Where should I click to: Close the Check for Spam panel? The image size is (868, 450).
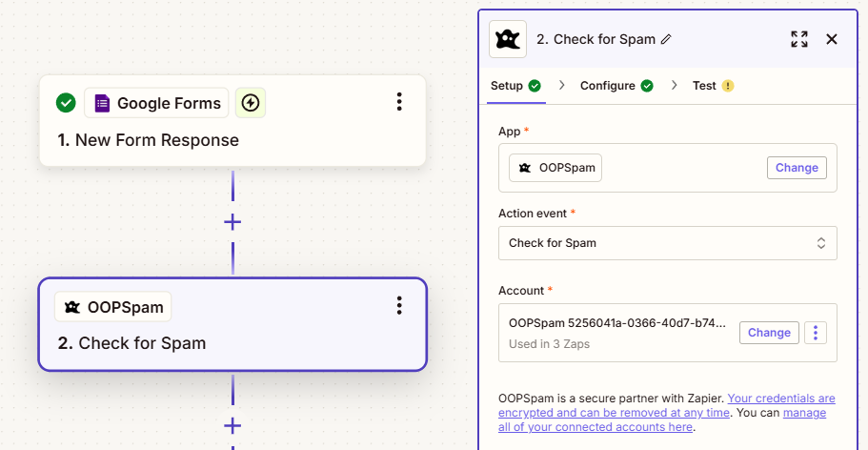coord(832,39)
